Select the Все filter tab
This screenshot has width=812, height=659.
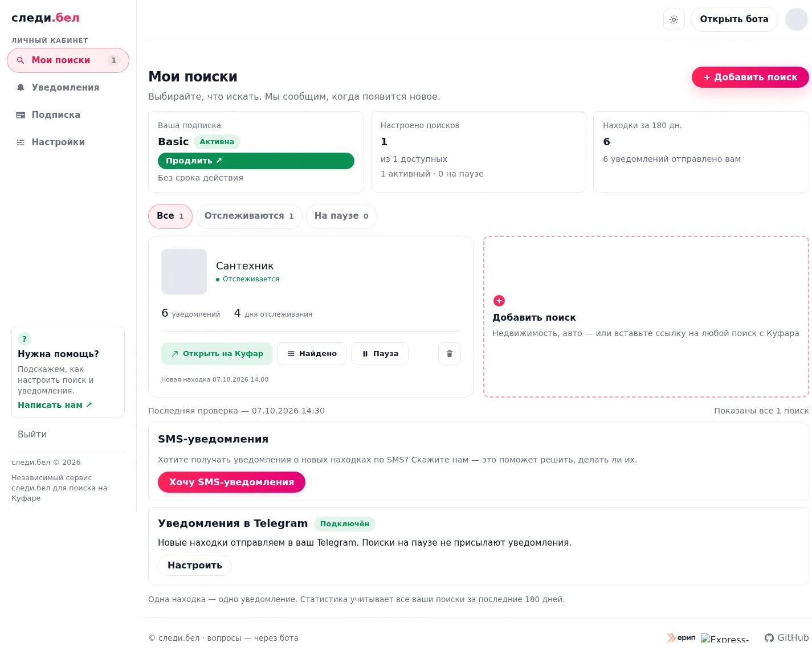[x=170, y=216]
